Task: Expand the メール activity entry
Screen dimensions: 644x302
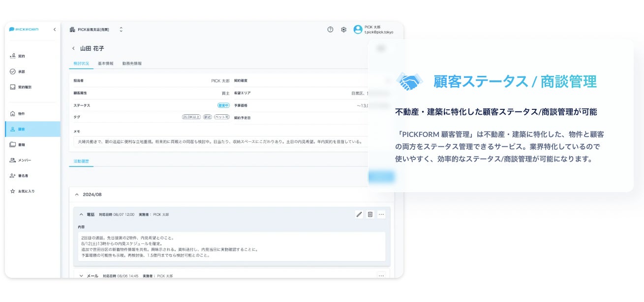Action: pos(81,276)
